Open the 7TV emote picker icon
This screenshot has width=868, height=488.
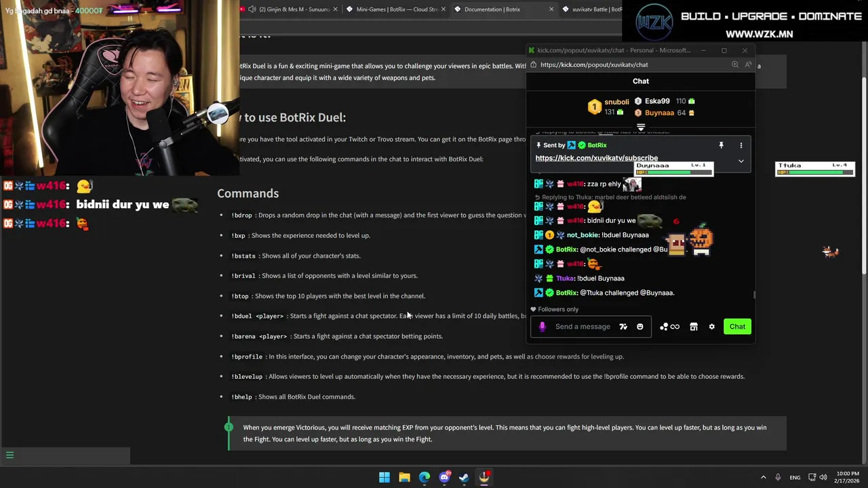pos(623,327)
